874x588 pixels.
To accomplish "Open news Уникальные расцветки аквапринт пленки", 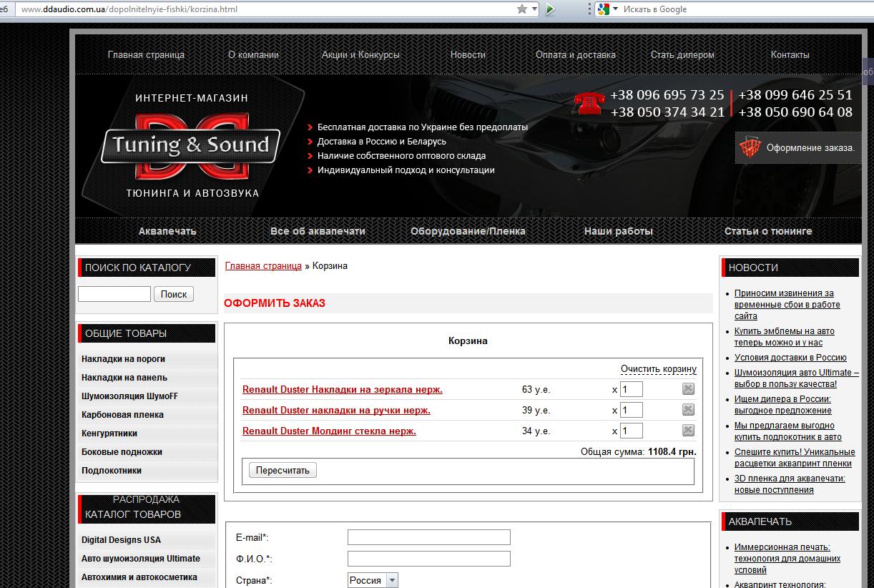I will click(x=795, y=458).
